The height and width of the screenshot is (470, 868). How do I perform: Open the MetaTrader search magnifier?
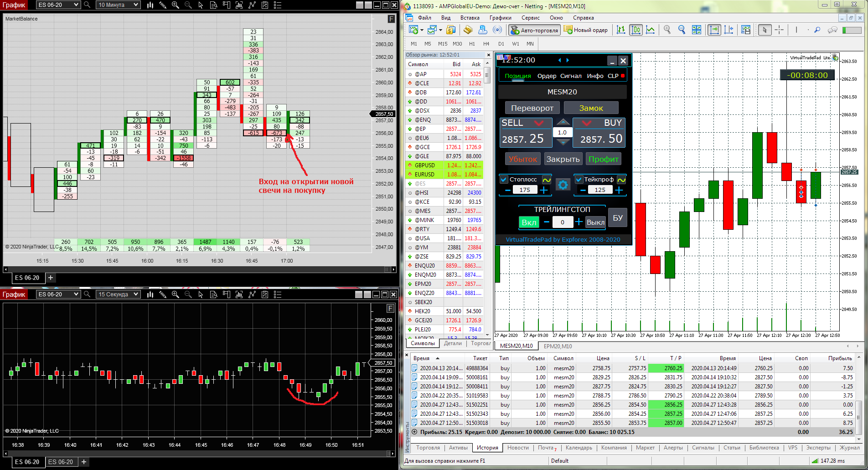click(x=817, y=30)
